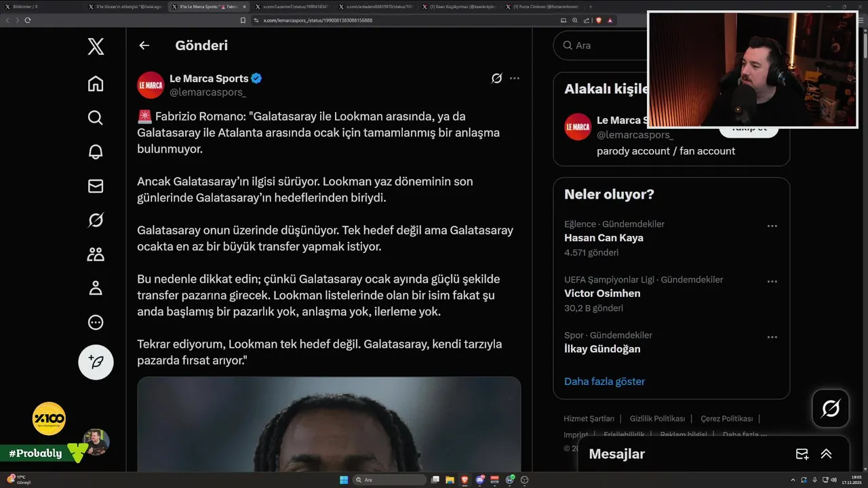The height and width of the screenshot is (488, 868).
Task: Click taskbar Ara search box
Action: (390, 480)
